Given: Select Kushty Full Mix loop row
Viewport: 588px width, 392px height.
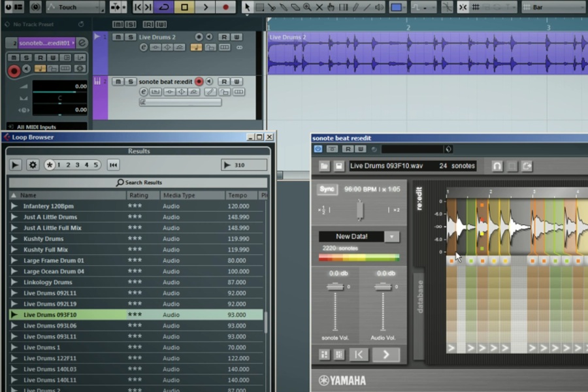Looking at the screenshot, I should pyautogui.click(x=136, y=250).
